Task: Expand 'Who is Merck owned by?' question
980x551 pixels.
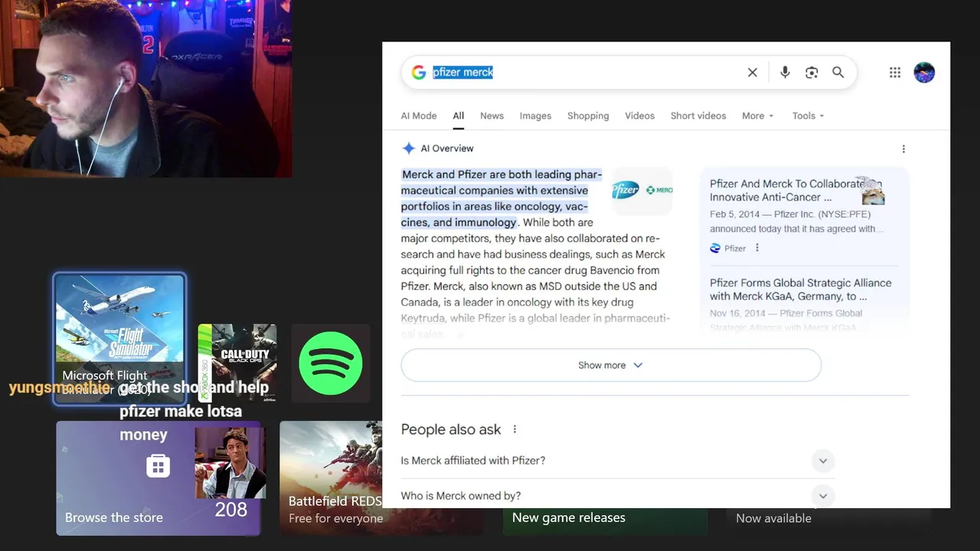Action: pos(617,496)
